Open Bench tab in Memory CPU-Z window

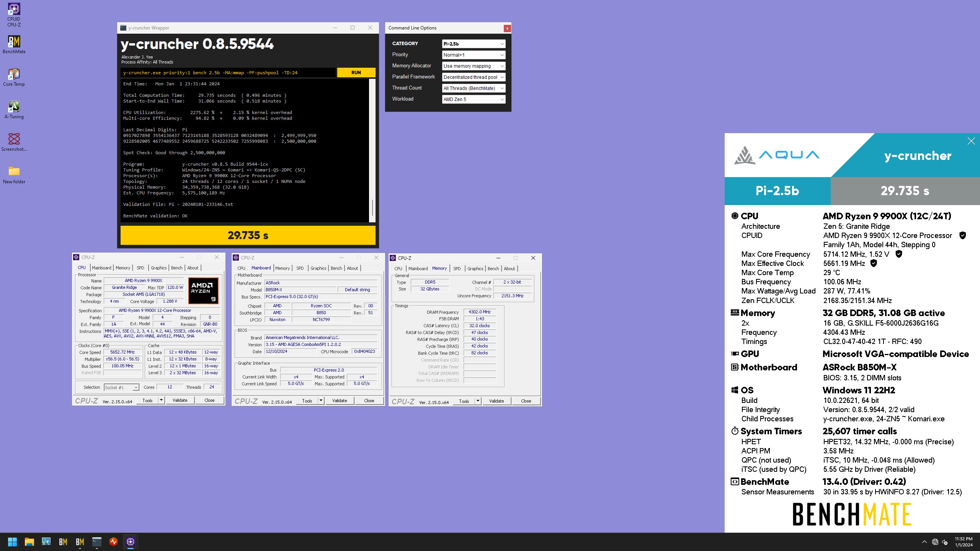[493, 269]
